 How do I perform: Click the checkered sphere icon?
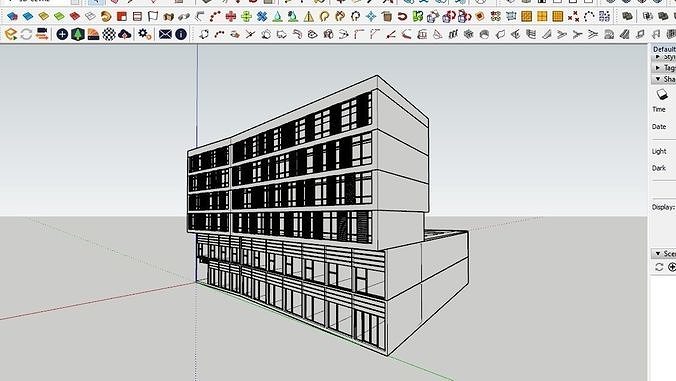click(x=109, y=34)
